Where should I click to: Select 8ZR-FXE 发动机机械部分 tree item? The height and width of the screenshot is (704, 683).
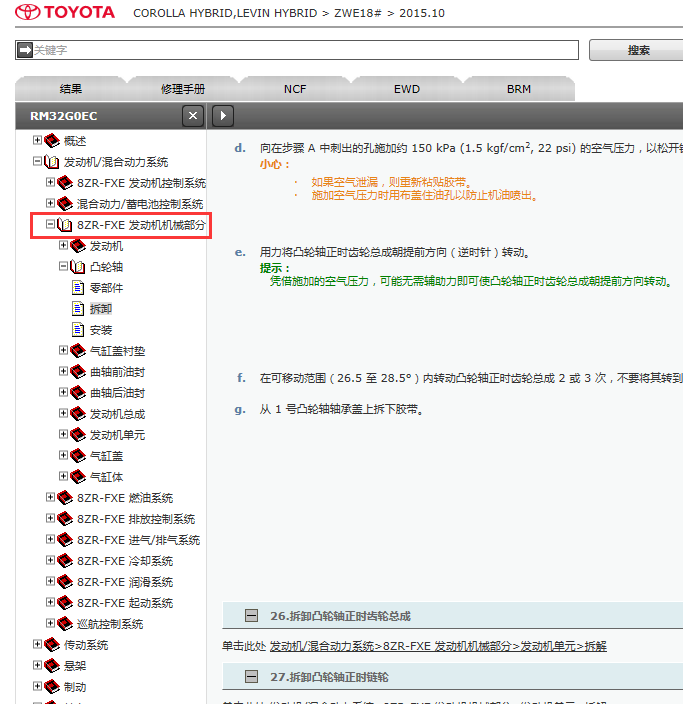(141, 225)
